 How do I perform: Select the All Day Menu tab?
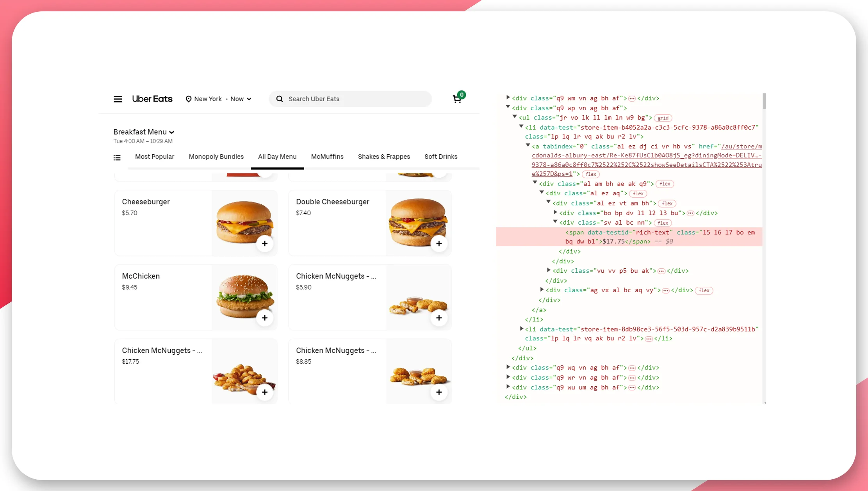(x=277, y=156)
